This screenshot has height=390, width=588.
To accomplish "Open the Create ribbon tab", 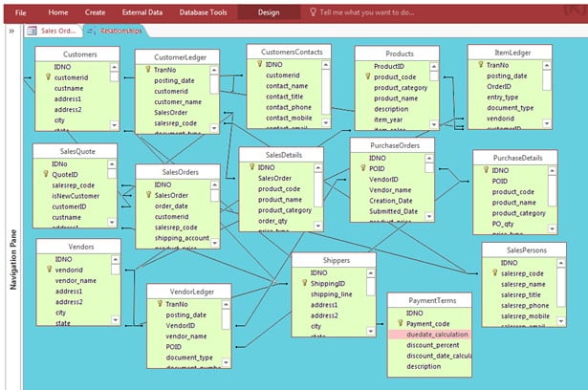I will click(x=95, y=12).
